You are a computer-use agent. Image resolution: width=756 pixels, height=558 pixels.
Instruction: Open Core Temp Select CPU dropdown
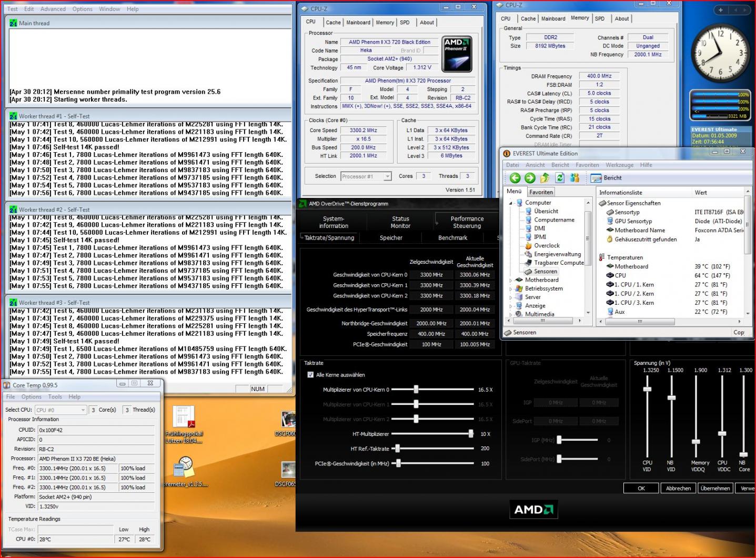pyautogui.click(x=83, y=410)
